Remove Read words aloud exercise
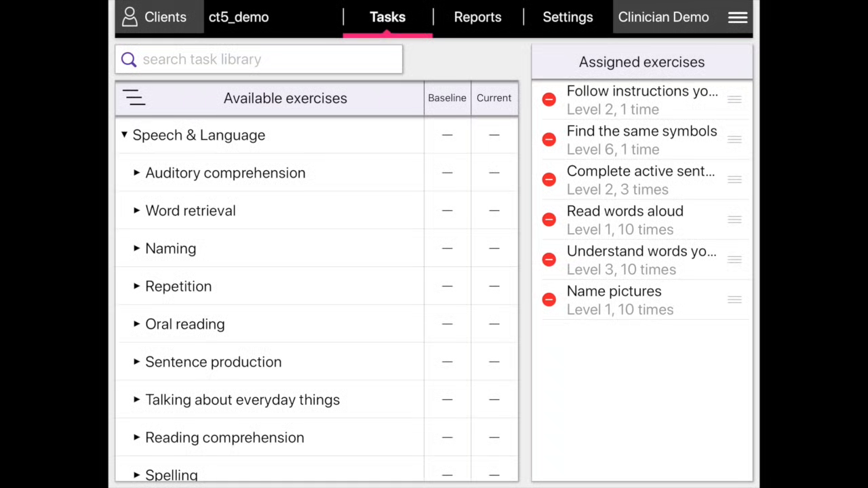 coord(549,220)
